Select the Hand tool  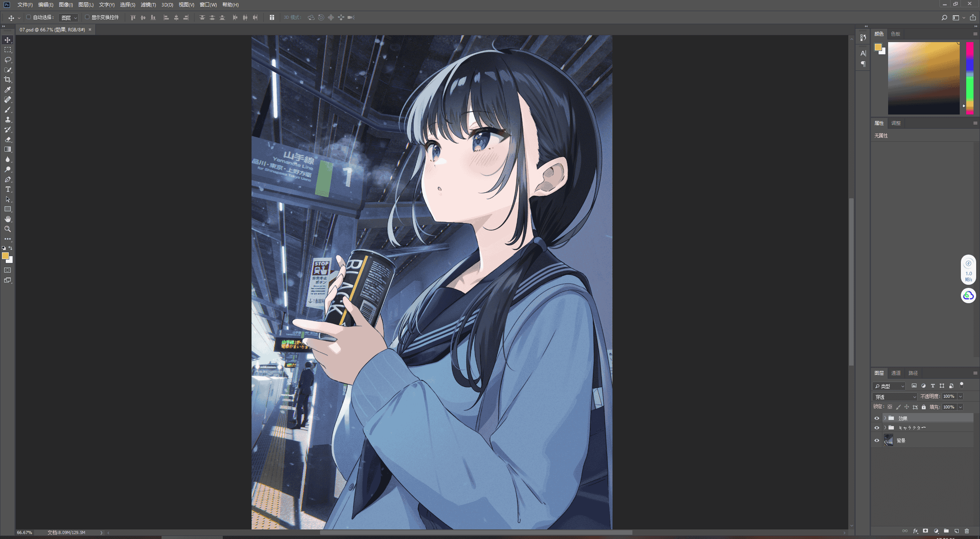click(x=8, y=219)
